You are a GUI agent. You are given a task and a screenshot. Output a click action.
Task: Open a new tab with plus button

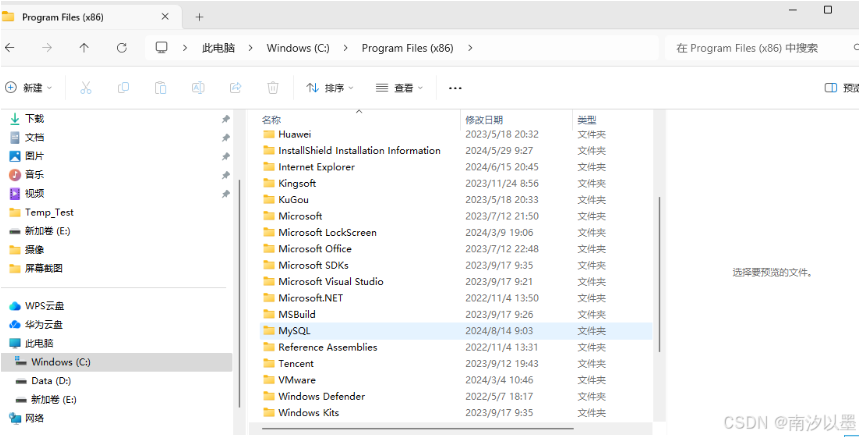coord(199,17)
